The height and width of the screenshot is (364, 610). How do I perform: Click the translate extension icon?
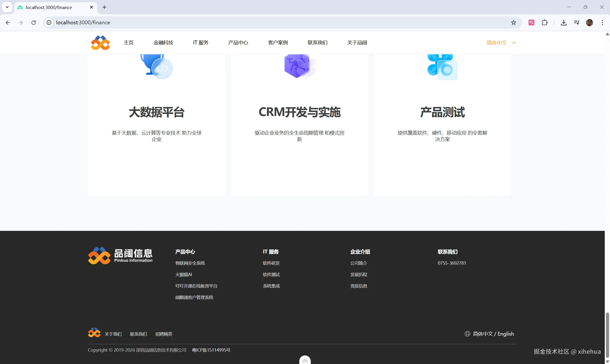click(531, 23)
